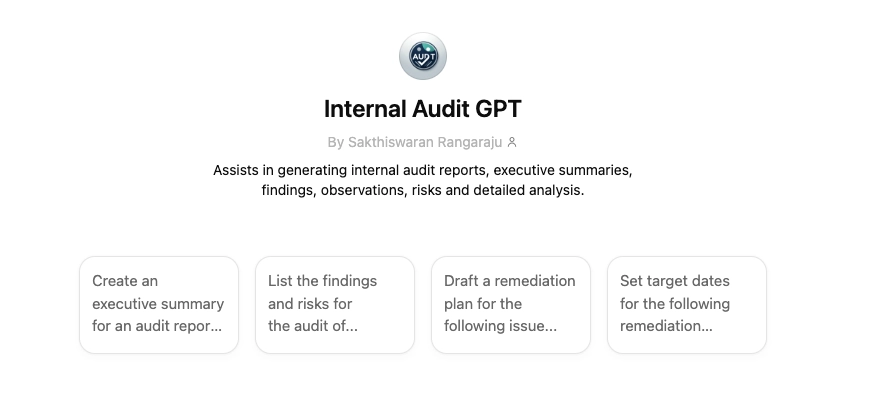Select the Internal Audit GPT title heading

[x=423, y=109]
